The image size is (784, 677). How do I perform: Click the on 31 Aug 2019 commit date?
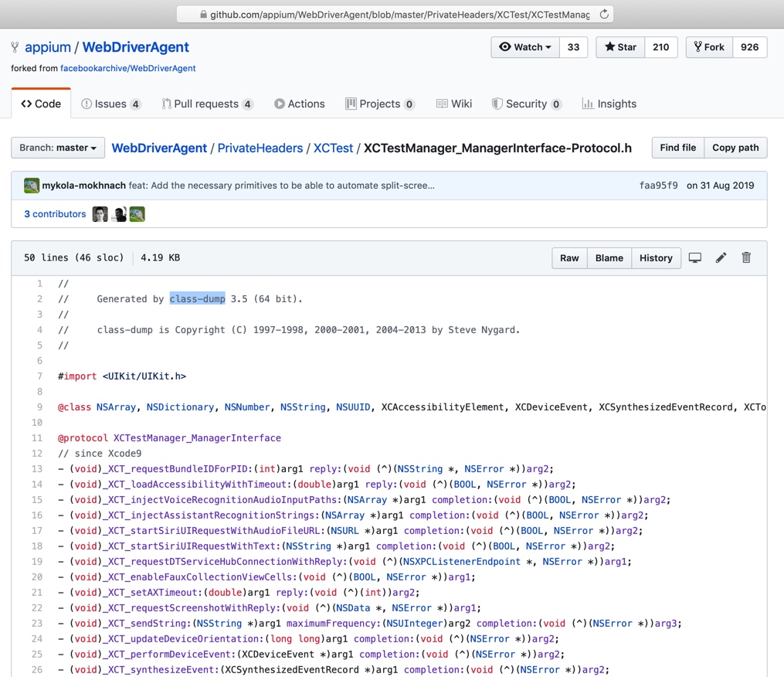point(720,185)
